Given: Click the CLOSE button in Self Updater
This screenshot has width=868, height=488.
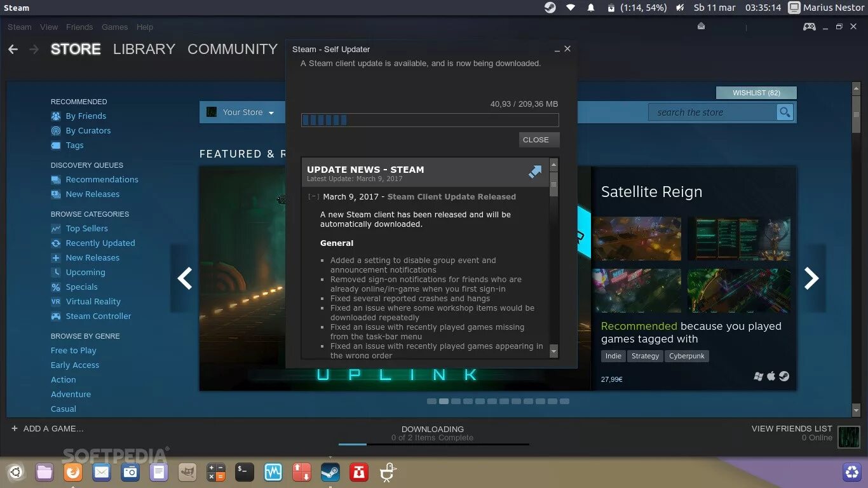Looking at the screenshot, I should 539,140.
